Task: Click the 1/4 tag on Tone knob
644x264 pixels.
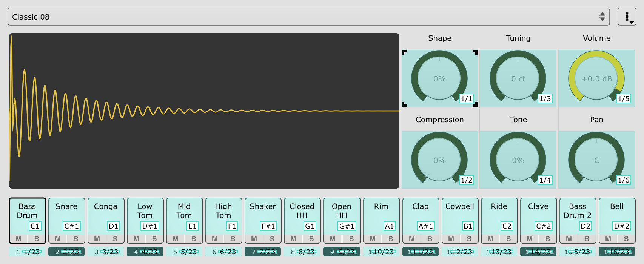Action: (x=545, y=180)
